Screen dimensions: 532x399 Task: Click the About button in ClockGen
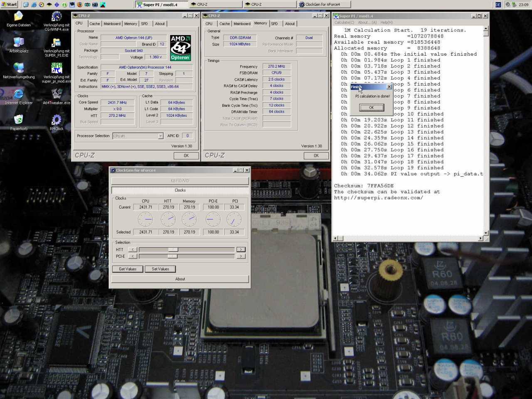[x=180, y=279]
